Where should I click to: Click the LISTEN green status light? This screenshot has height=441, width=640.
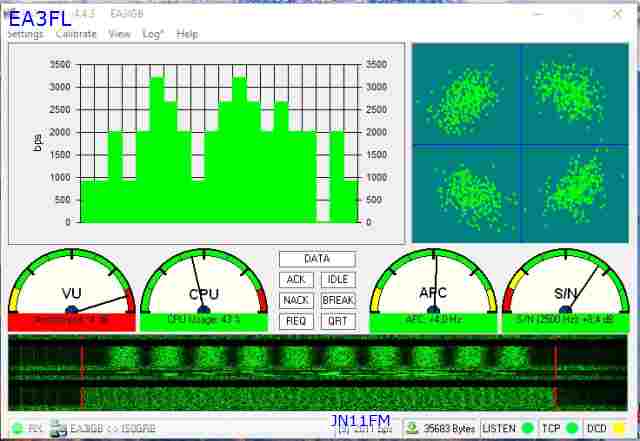(x=527, y=428)
